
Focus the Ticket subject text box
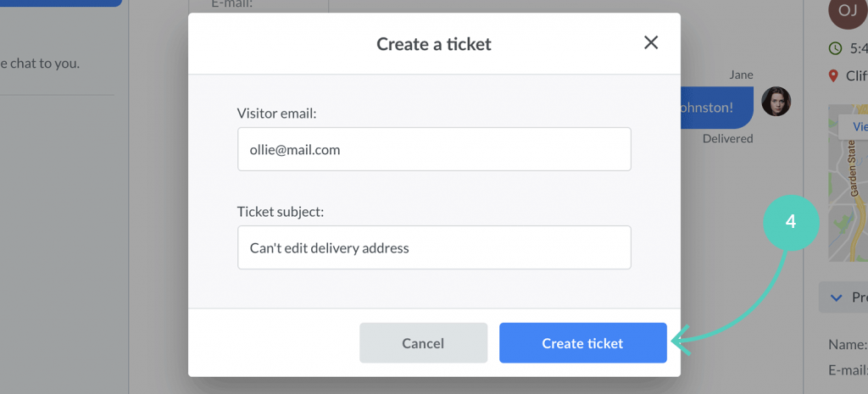tap(434, 247)
